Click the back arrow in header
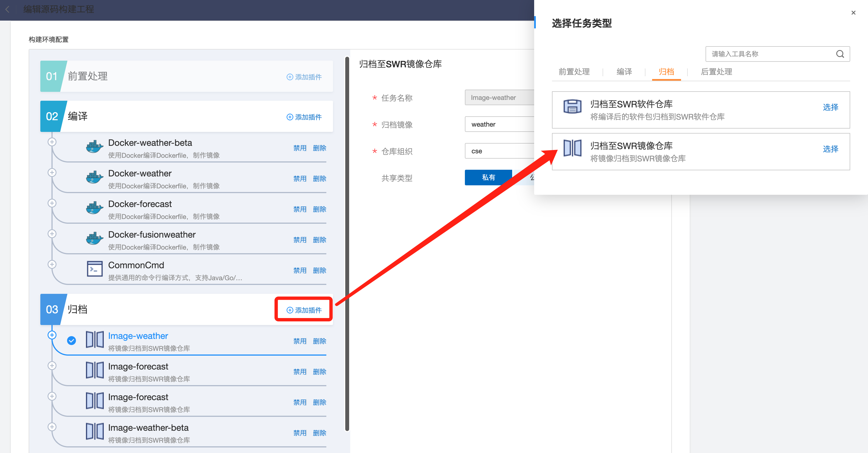The image size is (868, 453). point(8,9)
